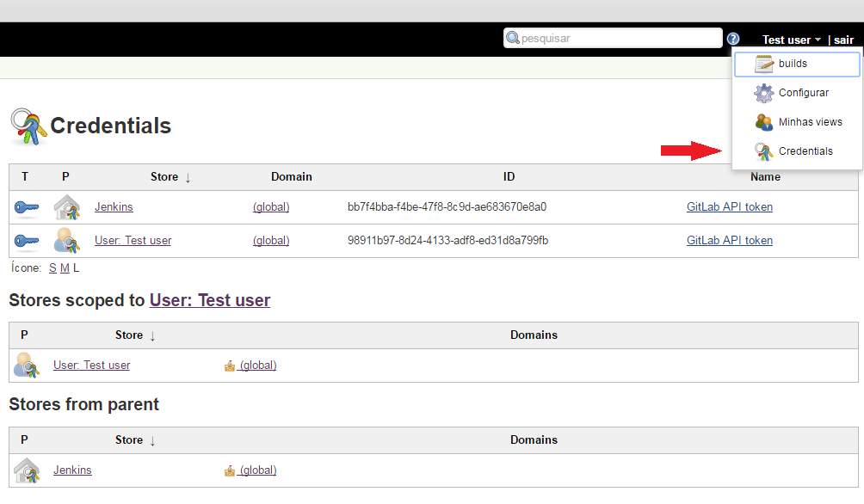This screenshot has width=864, height=504.
Task: Click the Credentials keys icon in the dropdown menu
Action: [763, 151]
